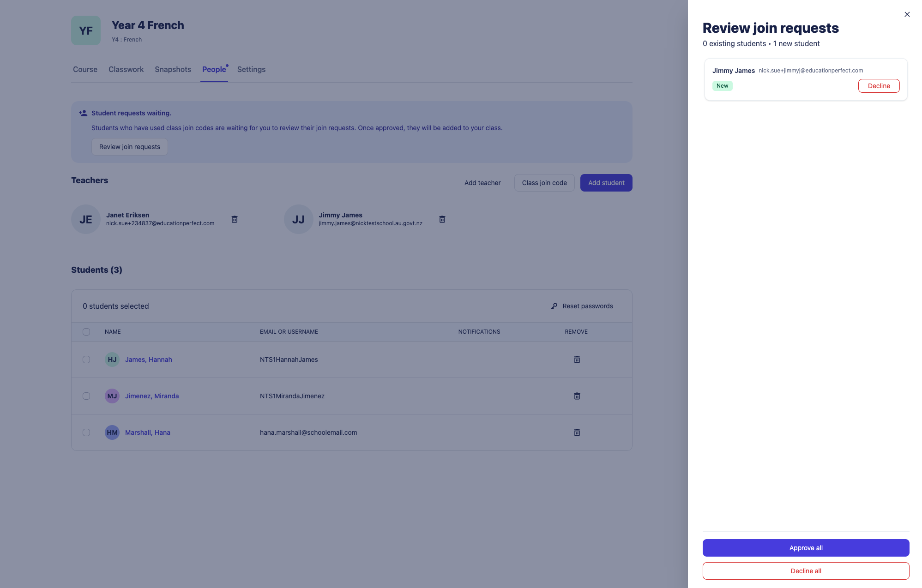Tick the checkbox for Jimenez, Miranda
This screenshot has width=922, height=588.
click(86, 396)
